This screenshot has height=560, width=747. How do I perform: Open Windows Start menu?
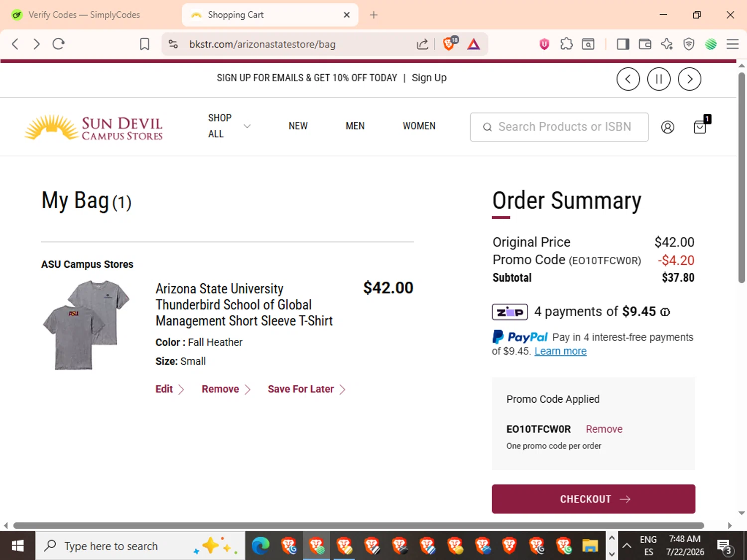[x=17, y=546]
